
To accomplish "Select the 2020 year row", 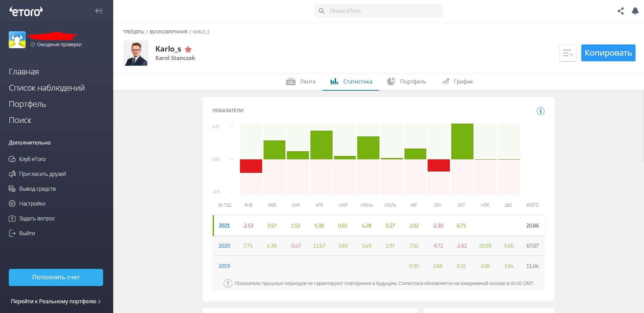I will [x=378, y=246].
